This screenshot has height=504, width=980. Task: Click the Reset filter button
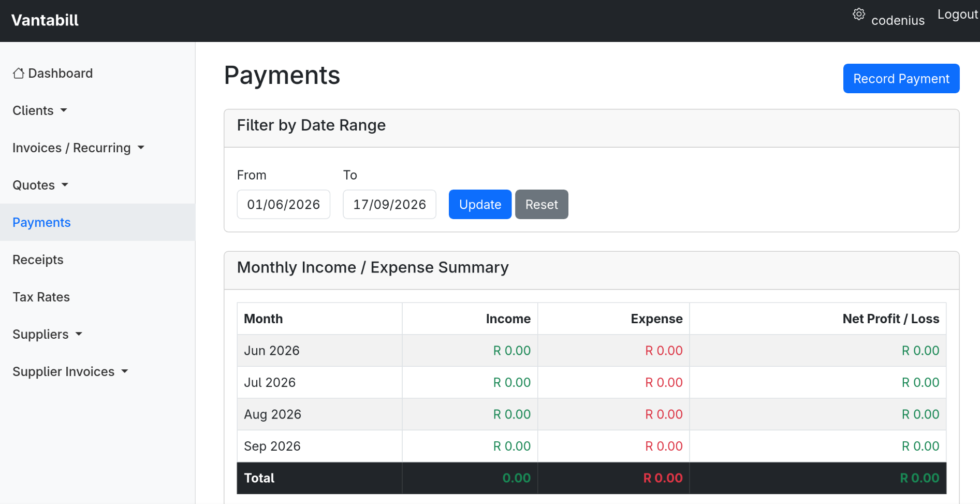click(542, 204)
